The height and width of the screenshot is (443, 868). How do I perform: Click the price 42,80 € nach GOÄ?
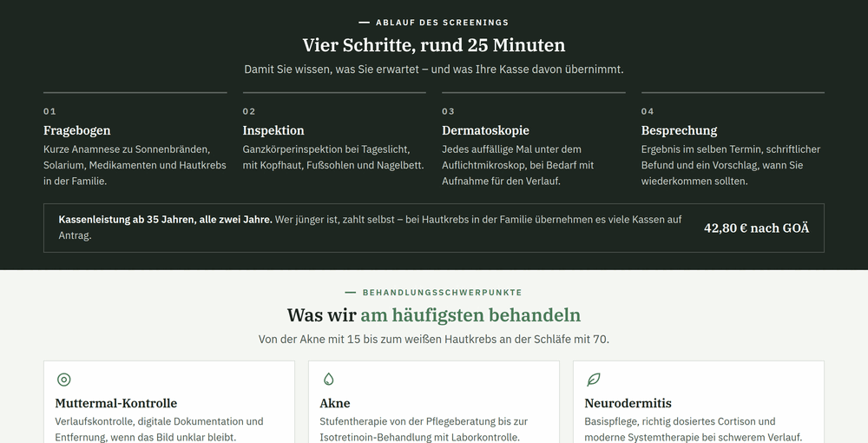pos(756,228)
